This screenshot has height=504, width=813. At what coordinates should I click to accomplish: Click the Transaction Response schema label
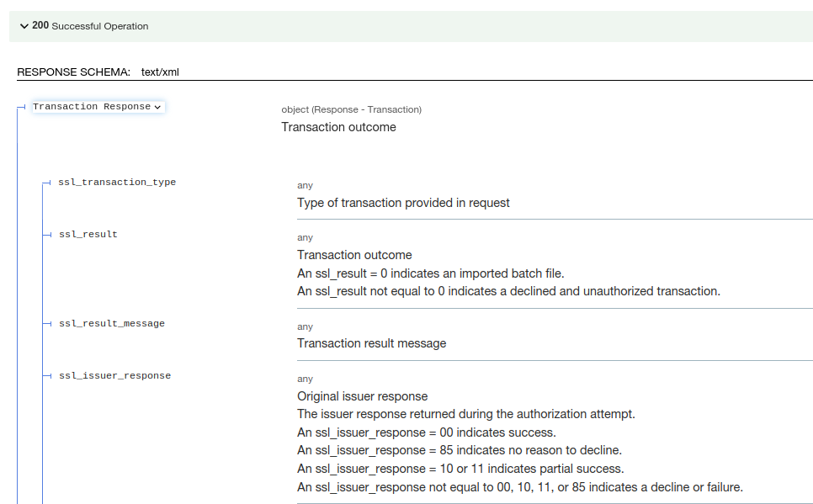92,107
